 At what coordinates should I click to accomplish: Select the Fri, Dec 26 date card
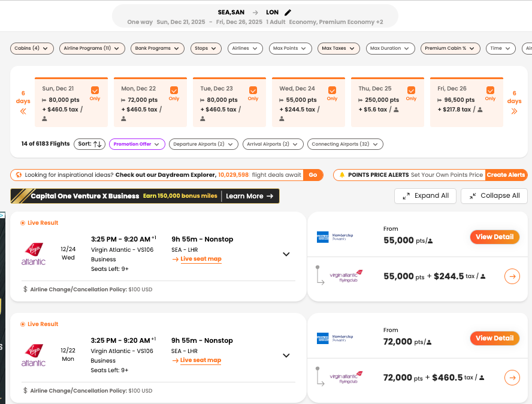click(467, 102)
